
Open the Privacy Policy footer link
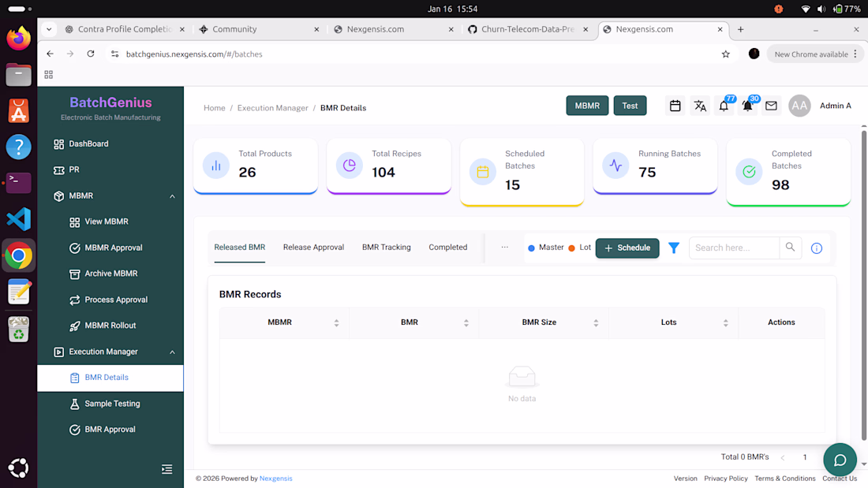pyautogui.click(x=725, y=479)
